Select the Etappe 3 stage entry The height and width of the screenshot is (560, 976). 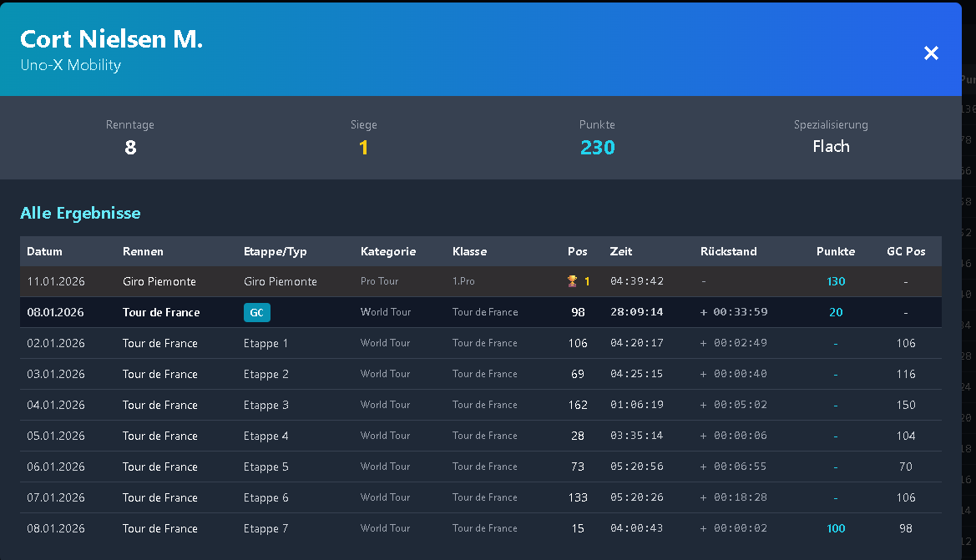coord(265,405)
